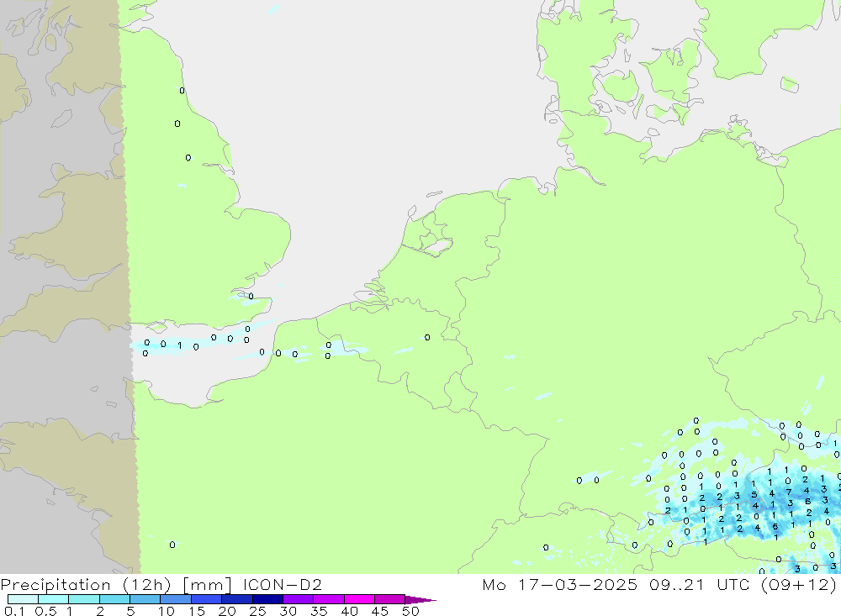The height and width of the screenshot is (616, 841).
Task: Click the '[mm]' unit label
Action: 208,585
